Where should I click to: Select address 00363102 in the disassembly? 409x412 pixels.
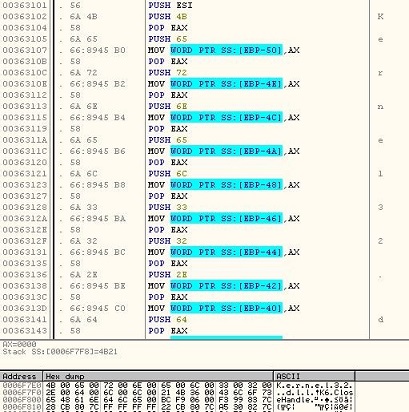pyautogui.click(x=25, y=17)
